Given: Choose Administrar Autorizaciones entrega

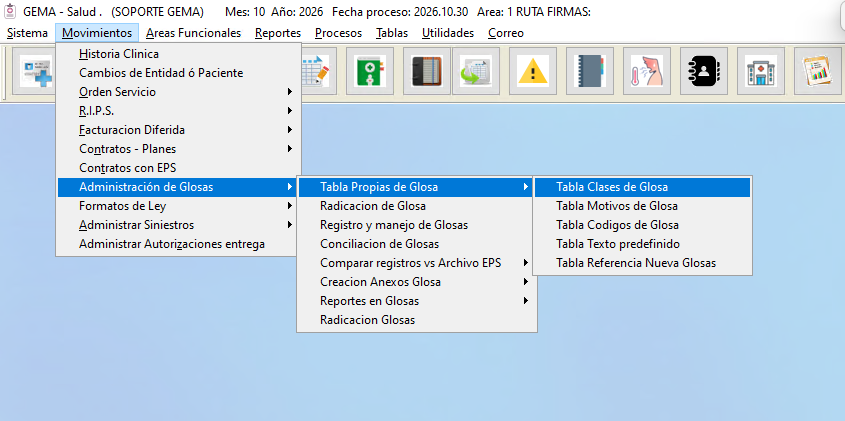Looking at the screenshot, I should click(x=178, y=244).
